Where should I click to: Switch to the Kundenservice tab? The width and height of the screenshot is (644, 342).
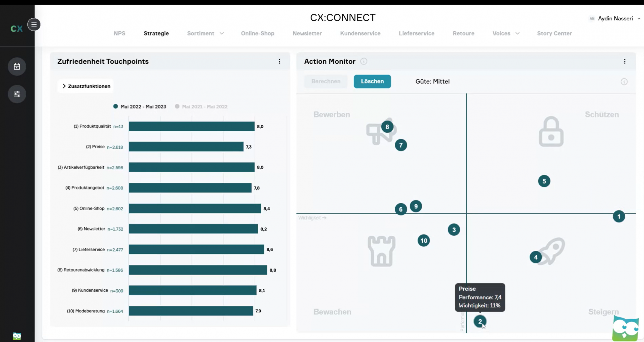pyautogui.click(x=360, y=33)
